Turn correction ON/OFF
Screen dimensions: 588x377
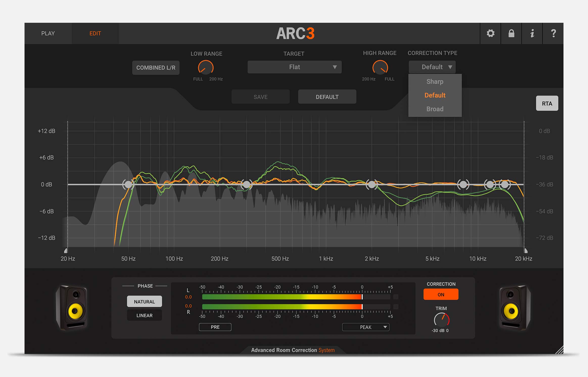441,294
